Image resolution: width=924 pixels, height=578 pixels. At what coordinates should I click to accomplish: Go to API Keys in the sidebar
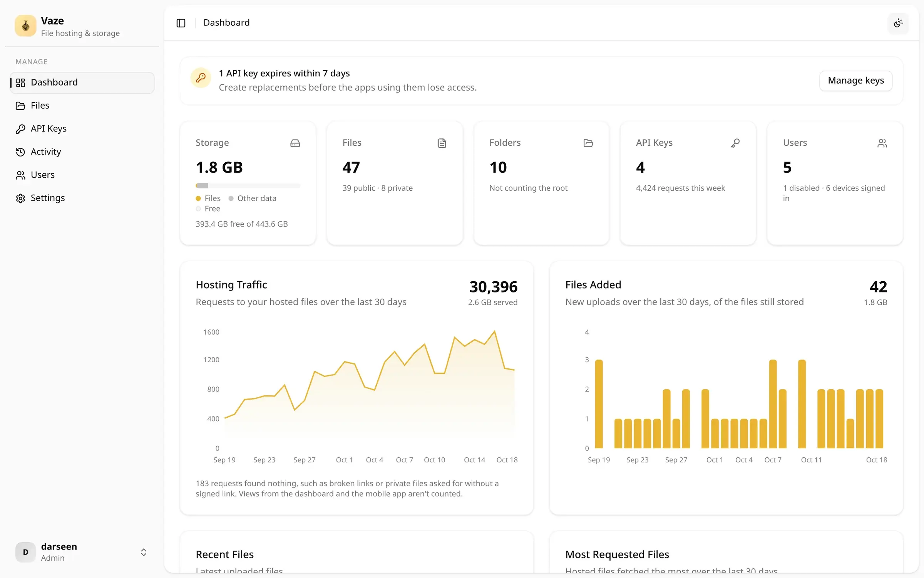coord(82,129)
